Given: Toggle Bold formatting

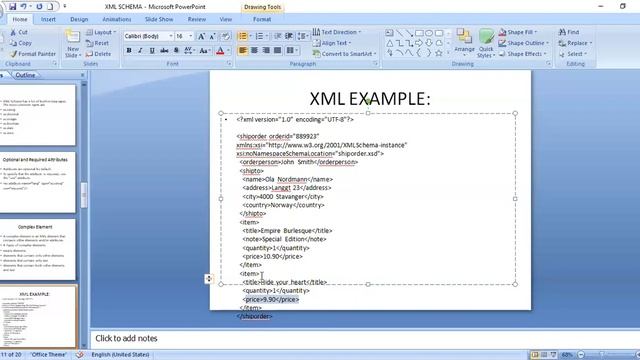Looking at the screenshot, I should tap(129, 51).
